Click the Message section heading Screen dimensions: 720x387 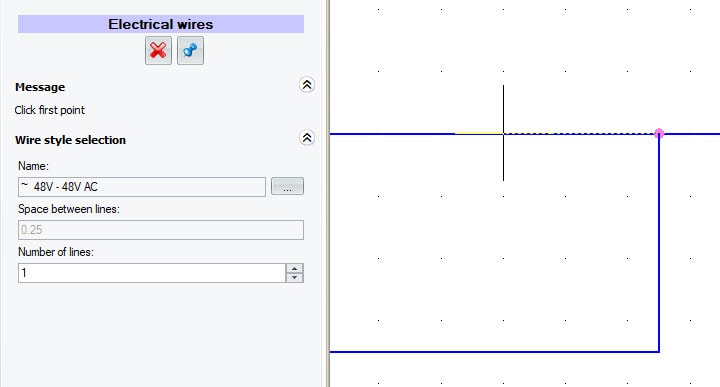point(40,87)
